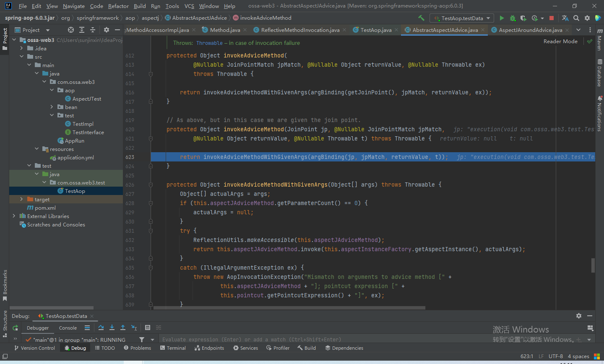This screenshot has height=364, width=604.
Task: Close the AspectJAroundAdvice.java tab
Action: (x=567, y=30)
